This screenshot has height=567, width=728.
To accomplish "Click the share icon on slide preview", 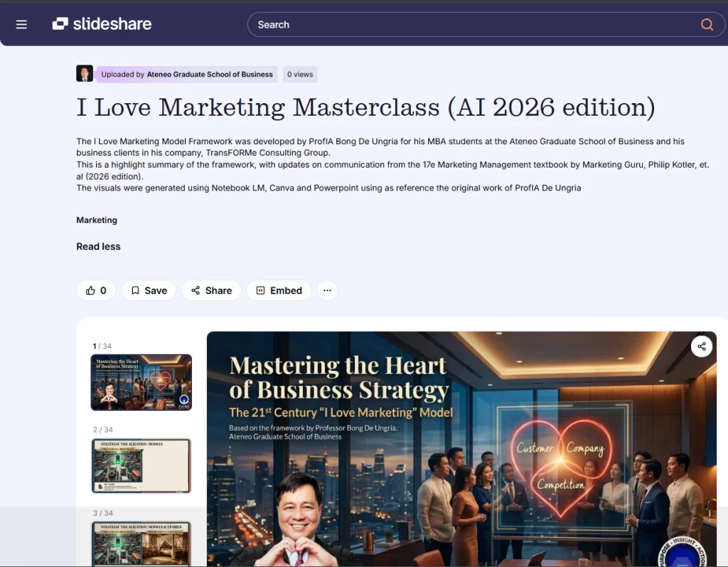I will click(x=702, y=347).
